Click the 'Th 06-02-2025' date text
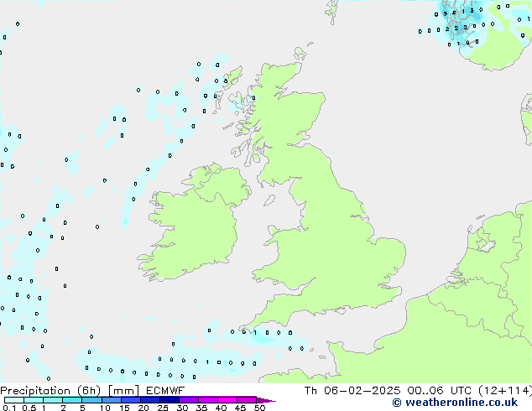The image size is (532, 411). point(352,391)
